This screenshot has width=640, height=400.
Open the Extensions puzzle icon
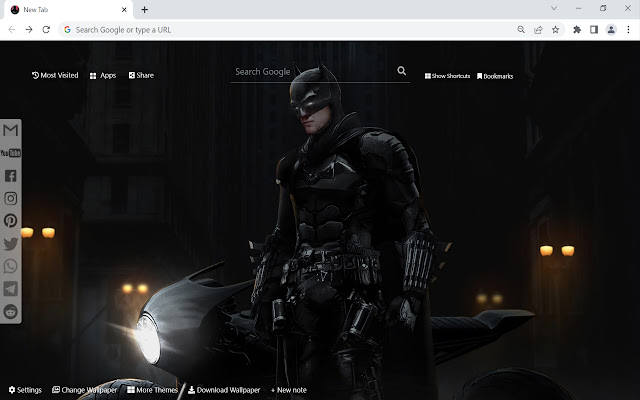[x=577, y=29]
